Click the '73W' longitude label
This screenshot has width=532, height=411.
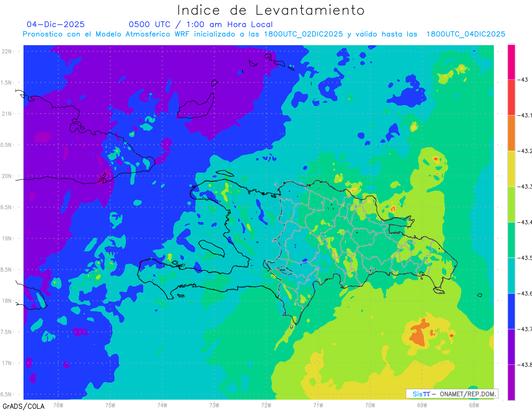(214, 405)
